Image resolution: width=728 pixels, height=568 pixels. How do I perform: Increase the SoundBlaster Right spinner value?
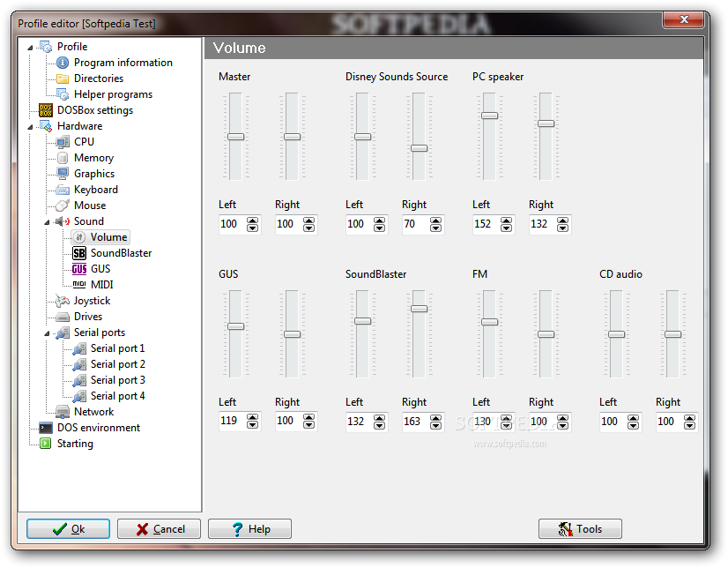pyautogui.click(x=435, y=418)
